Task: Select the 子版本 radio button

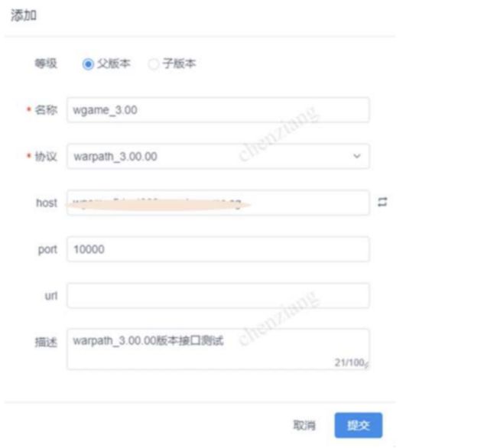Action: pyautogui.click(x=154, y=64)
